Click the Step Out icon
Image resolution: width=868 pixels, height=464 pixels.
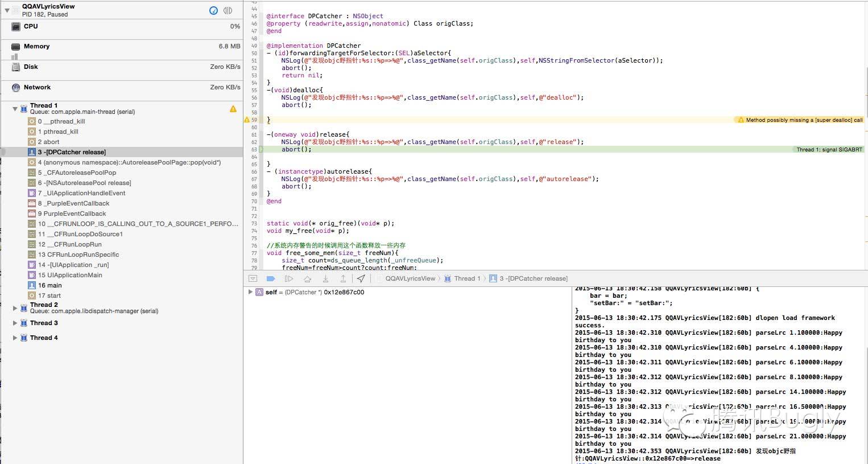point(343,278)
